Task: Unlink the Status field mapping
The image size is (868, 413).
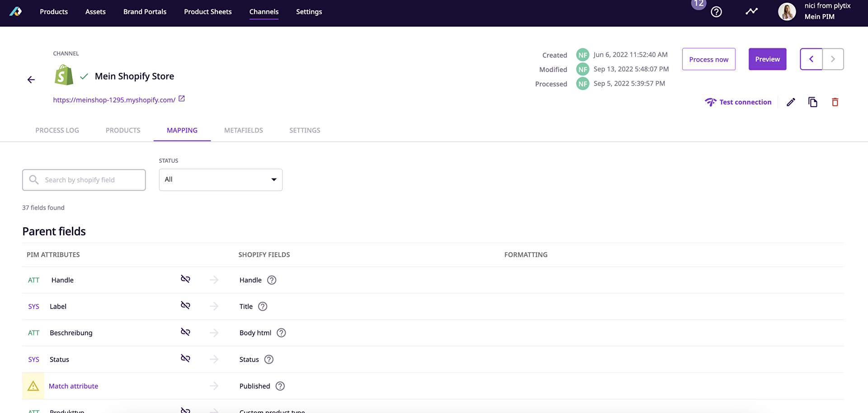Action: [x=185, y=358]
